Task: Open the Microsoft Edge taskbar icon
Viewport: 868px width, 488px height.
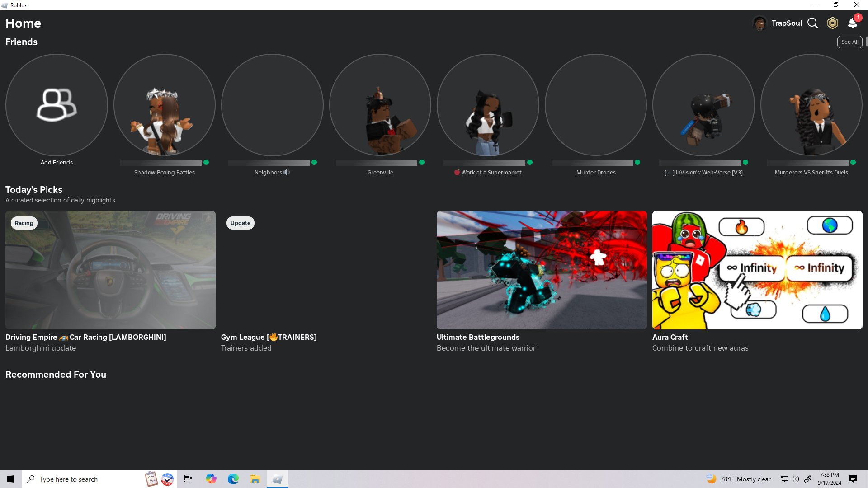Action: click(233, 479)
